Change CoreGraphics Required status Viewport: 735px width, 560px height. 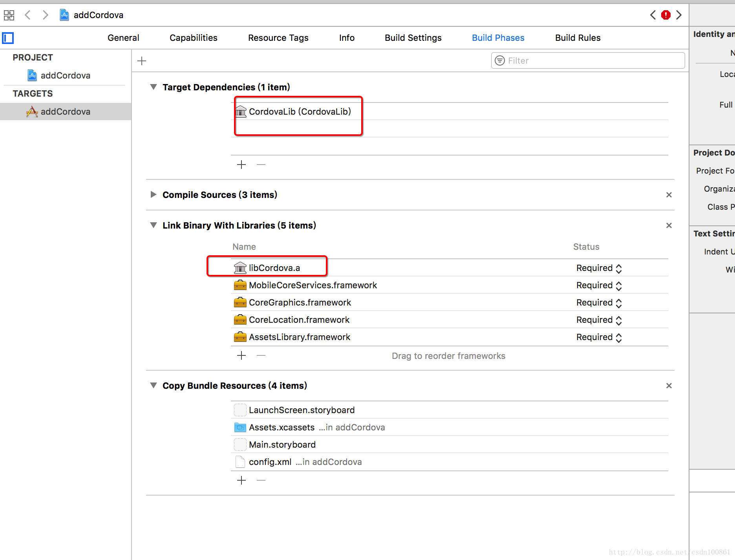pyautogui.click(x=599, y=303)
